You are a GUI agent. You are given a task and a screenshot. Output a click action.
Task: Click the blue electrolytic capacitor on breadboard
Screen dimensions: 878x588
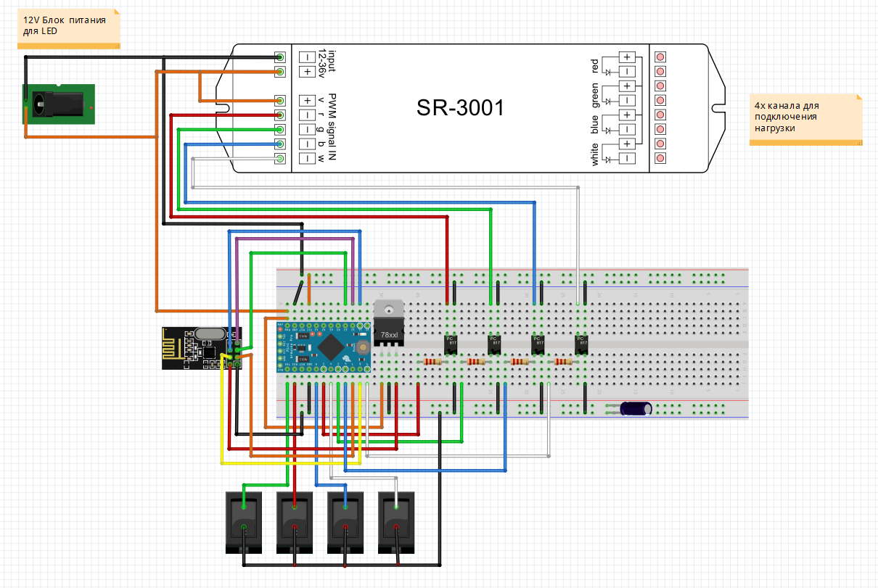point(633,409)
